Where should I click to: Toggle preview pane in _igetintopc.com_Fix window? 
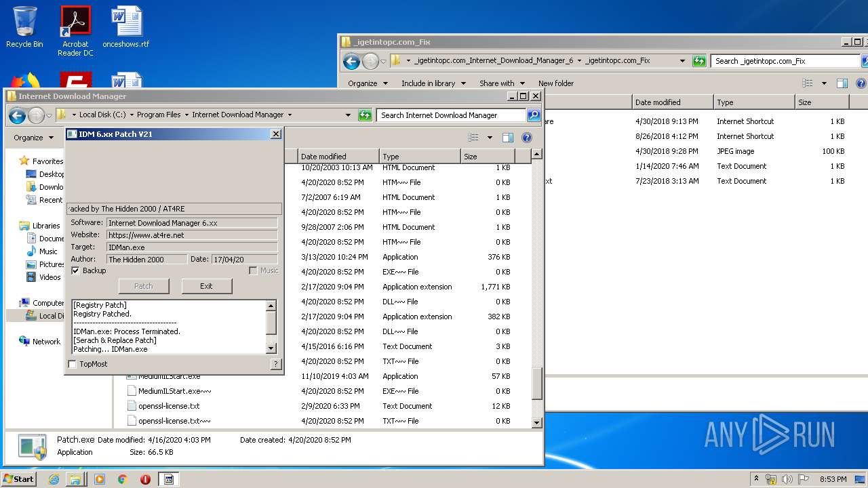click(x=842, y=83)
